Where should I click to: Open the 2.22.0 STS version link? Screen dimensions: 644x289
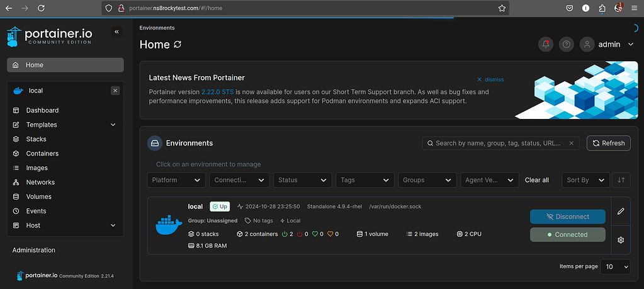point(217,91)
